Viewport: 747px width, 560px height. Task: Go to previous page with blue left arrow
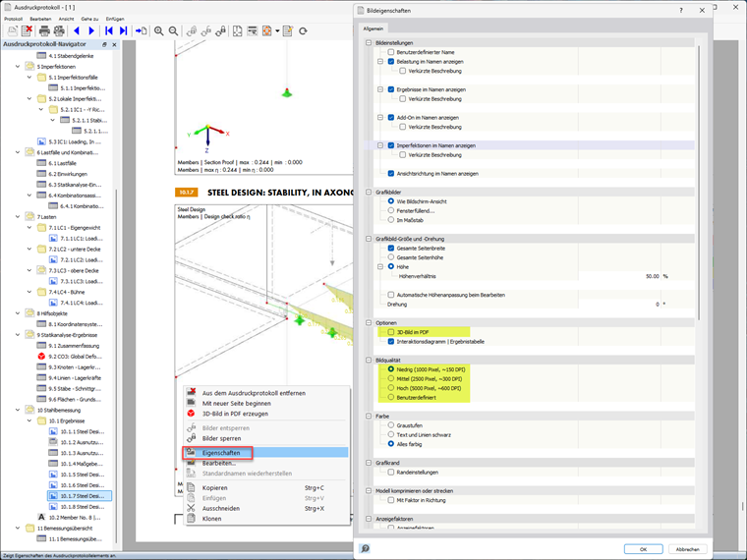(77, 31)
